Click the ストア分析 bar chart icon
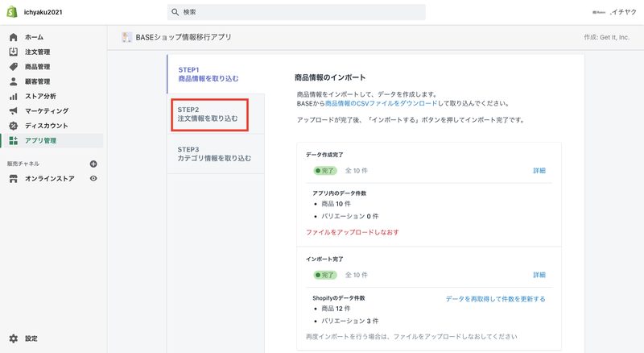The width and height of the screenshot is (644, 353). point(14,96)
